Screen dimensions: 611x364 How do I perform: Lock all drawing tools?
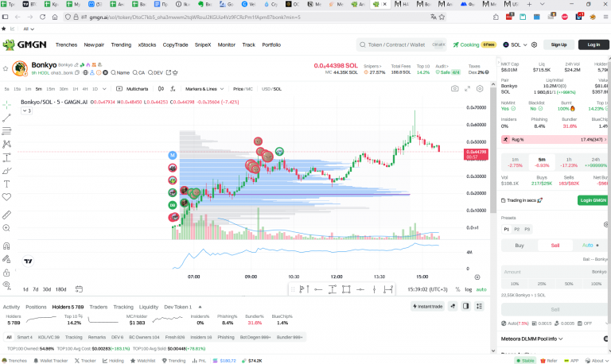pyautogui.click(x=6, y=272)
